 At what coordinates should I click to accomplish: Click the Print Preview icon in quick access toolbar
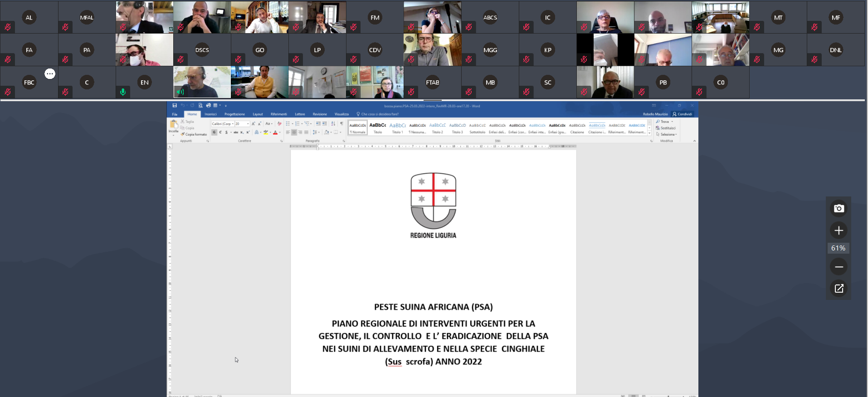tap(200, 105)
